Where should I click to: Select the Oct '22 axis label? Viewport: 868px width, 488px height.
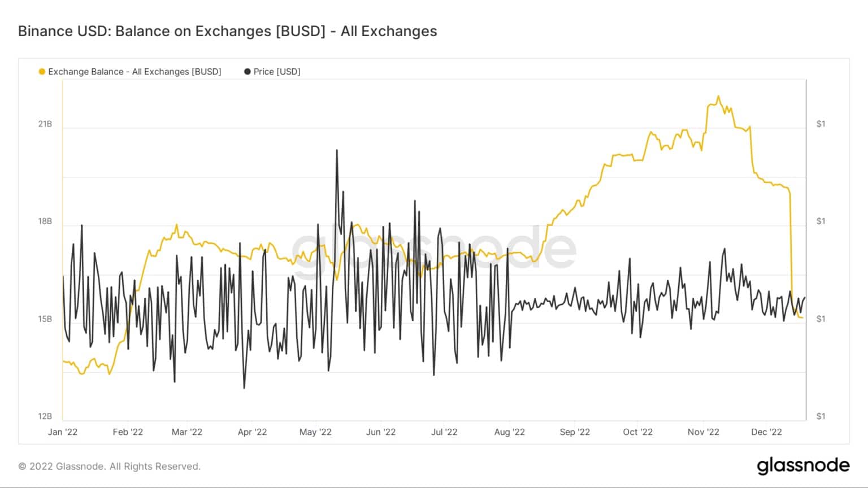(x=637, y=432)
